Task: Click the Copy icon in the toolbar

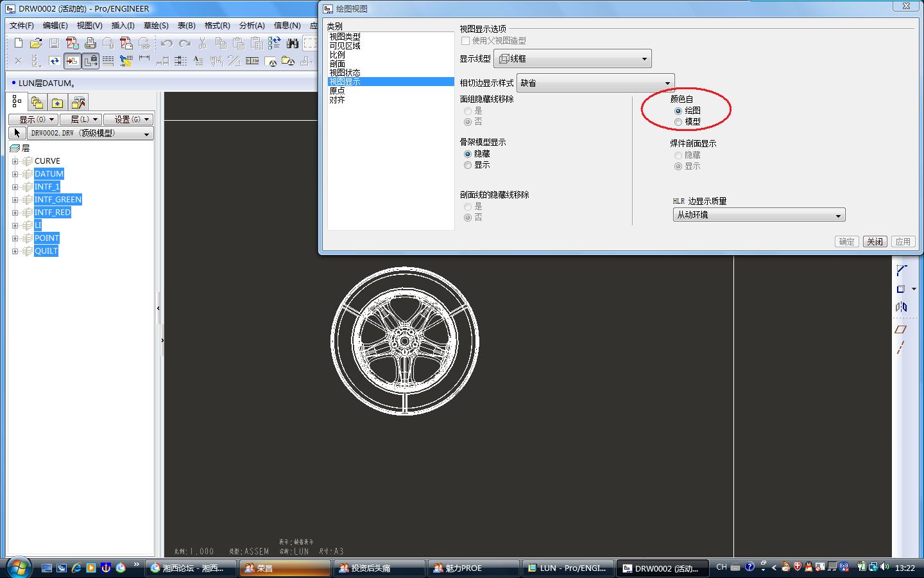Action: [x=221, y=43]
